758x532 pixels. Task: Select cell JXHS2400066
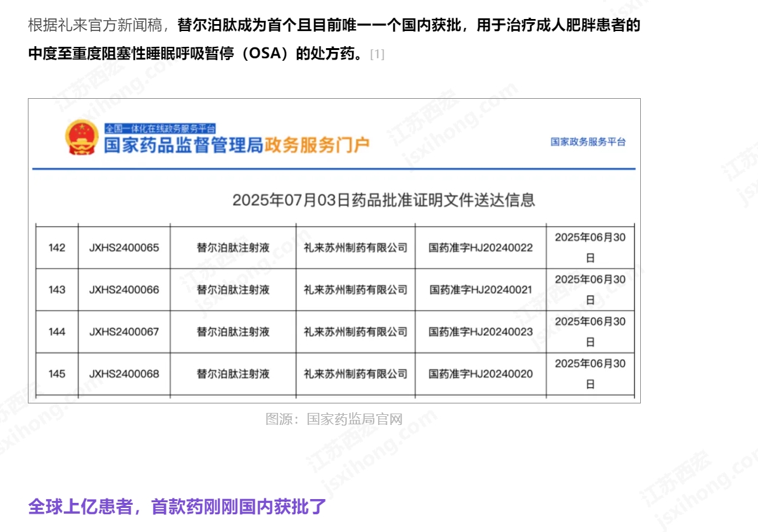click(123, 289)
